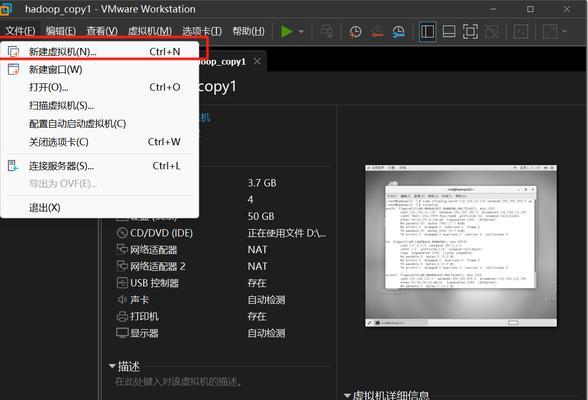Viewport: 588px width, 400px height.
Task: Select the 网络适配器 device row
Action: [x=221, y=250]
